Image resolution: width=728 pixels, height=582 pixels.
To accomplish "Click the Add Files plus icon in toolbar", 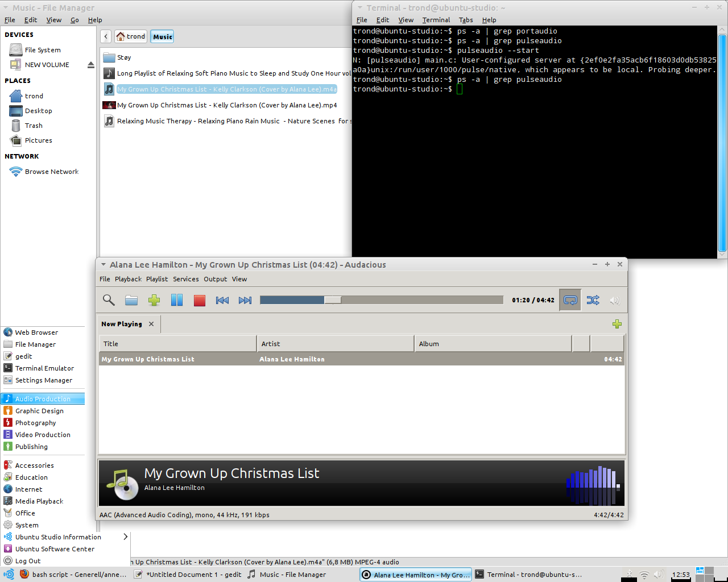I will point(154,300).
